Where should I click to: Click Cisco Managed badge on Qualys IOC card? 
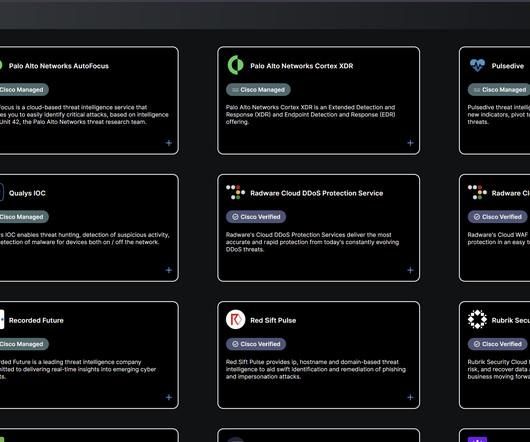(24, 217)
